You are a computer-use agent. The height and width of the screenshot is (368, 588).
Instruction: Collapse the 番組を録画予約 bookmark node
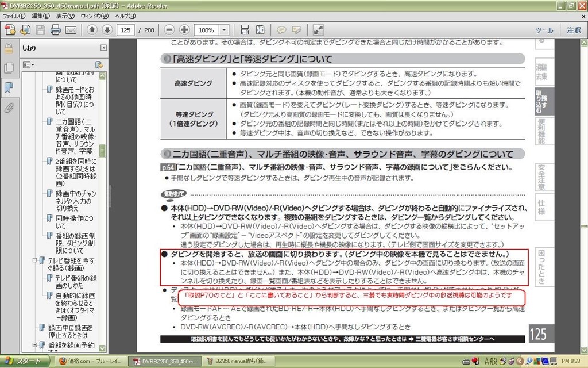click(x=34, y=345)
